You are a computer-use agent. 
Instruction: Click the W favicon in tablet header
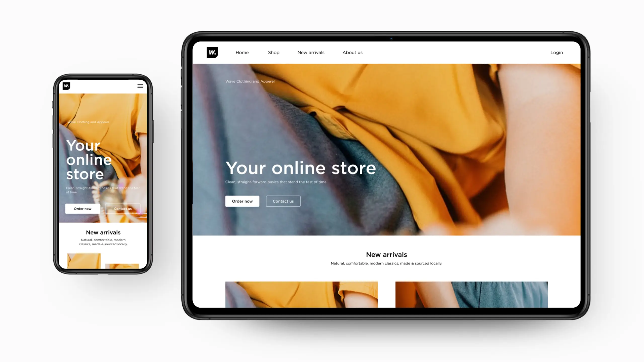212,52
